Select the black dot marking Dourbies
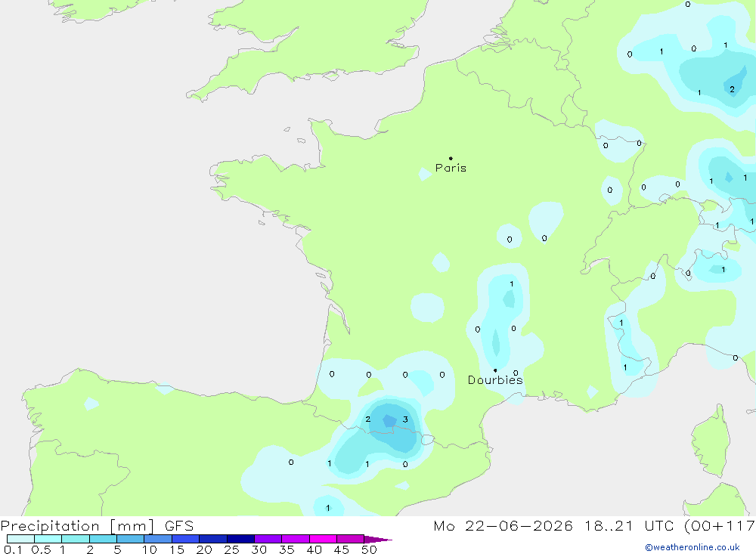This screenshot has width=756, height=554. [x=495, y=370]
